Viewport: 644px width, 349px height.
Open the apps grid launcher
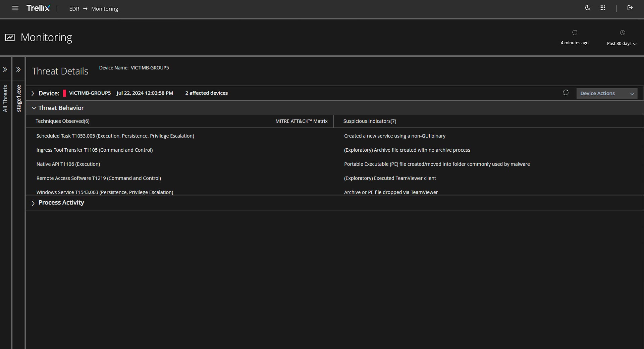point(603,8)
